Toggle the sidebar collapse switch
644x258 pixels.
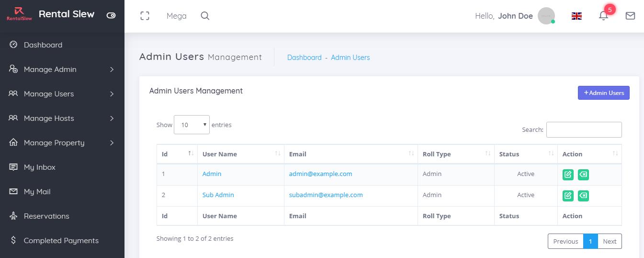111,15
